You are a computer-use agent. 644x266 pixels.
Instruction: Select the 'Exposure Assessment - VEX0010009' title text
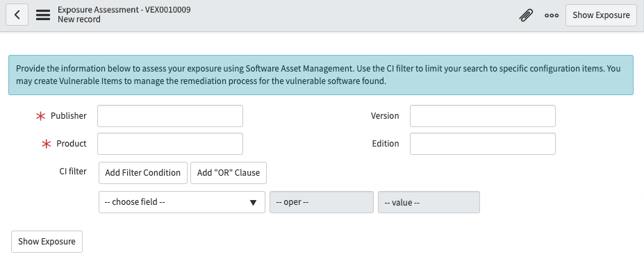coord(124,10)
